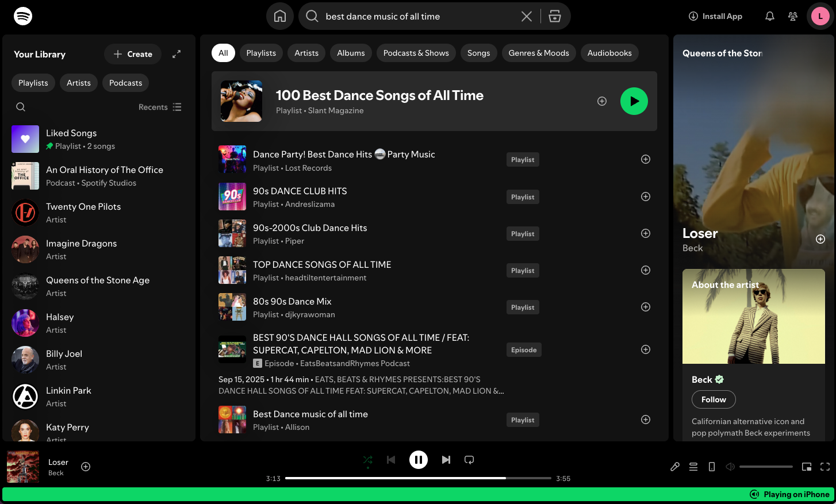Toggle shuffle
This screenshot has height=504, width=836.
[x=368, y=460]
